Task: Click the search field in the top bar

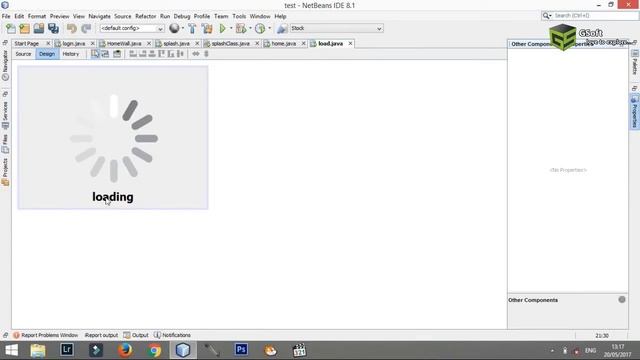Action: click(594, 16)
